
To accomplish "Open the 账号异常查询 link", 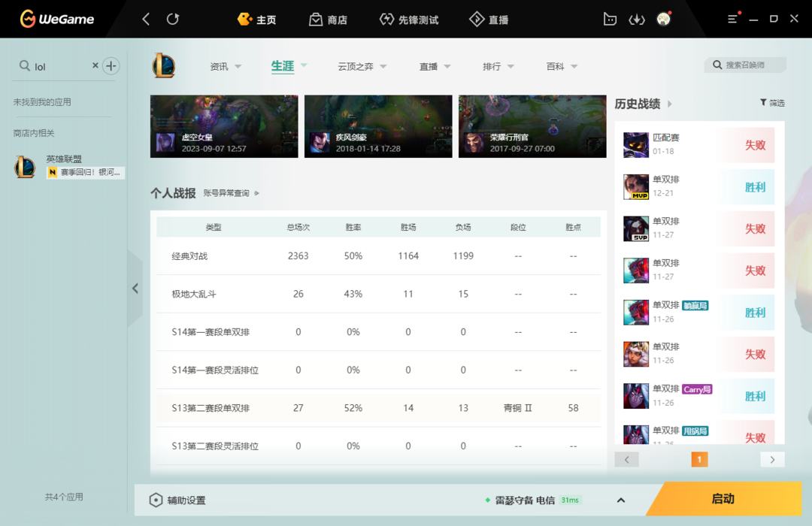I will (x=231, y=193).
